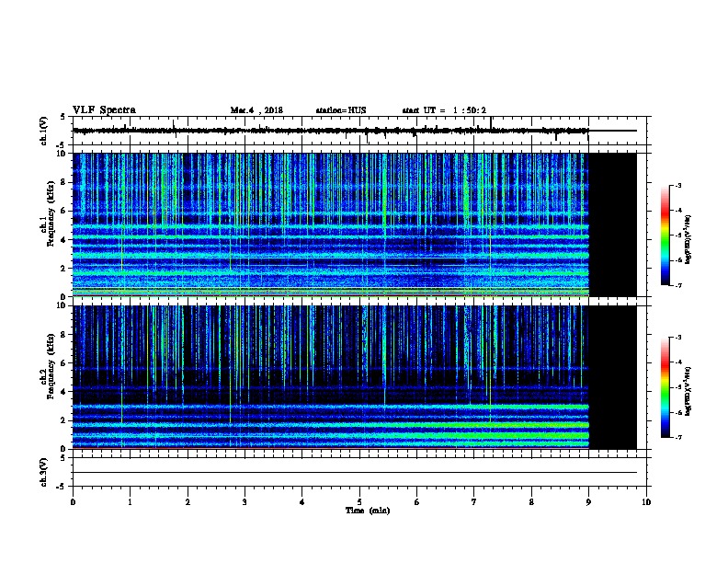Click the ch.1 color bar PSD unit label
This screenshot has width=728, height=563.
tap(688, 239)
